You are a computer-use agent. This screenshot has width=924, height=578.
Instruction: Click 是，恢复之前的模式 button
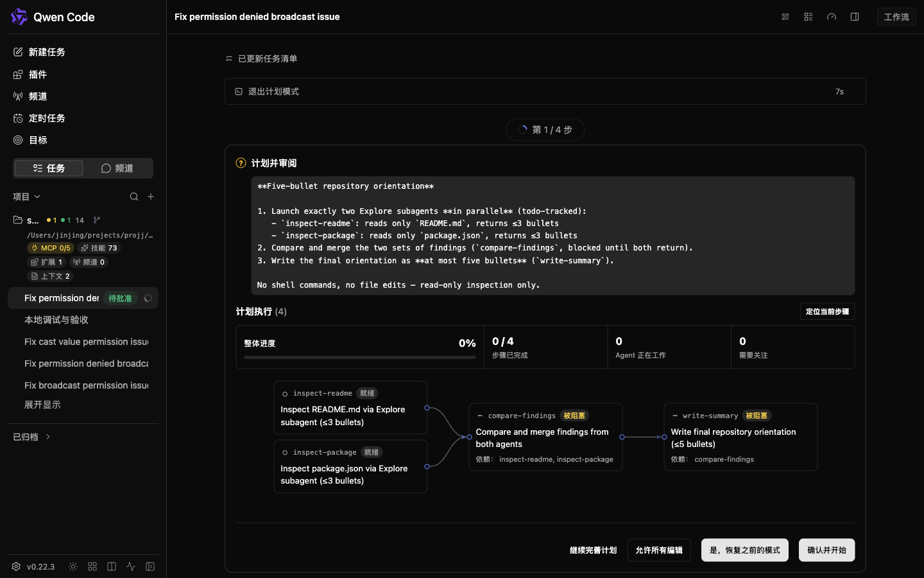[x=745, y=550]
